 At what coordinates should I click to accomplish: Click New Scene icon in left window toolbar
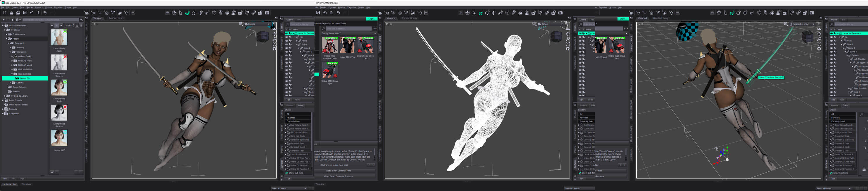5,13
